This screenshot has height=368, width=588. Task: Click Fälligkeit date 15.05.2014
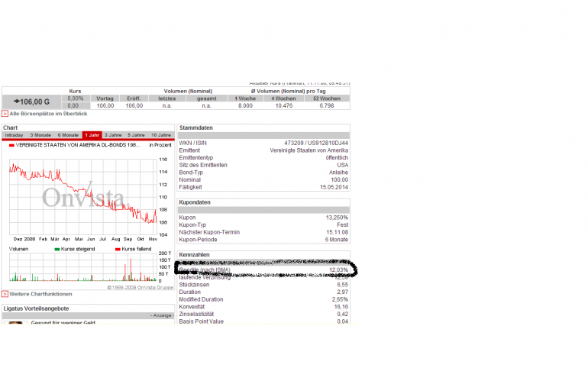click(334, 187)
